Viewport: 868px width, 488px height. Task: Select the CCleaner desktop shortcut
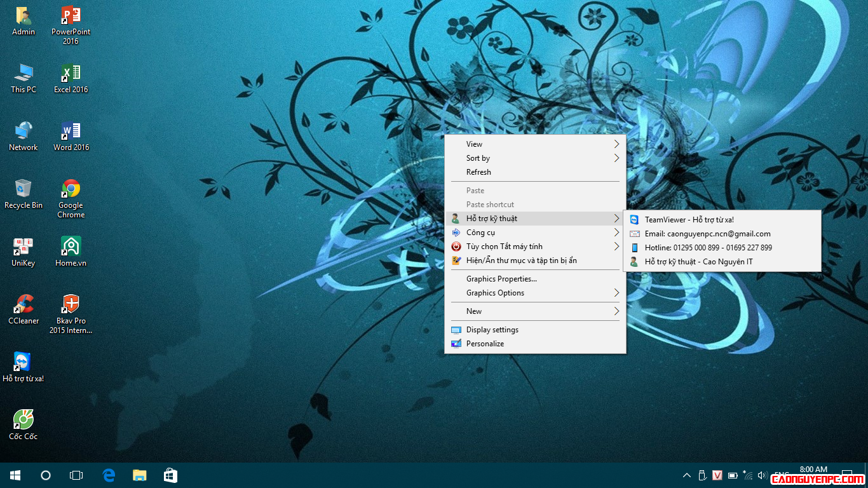tap(24, 310)
